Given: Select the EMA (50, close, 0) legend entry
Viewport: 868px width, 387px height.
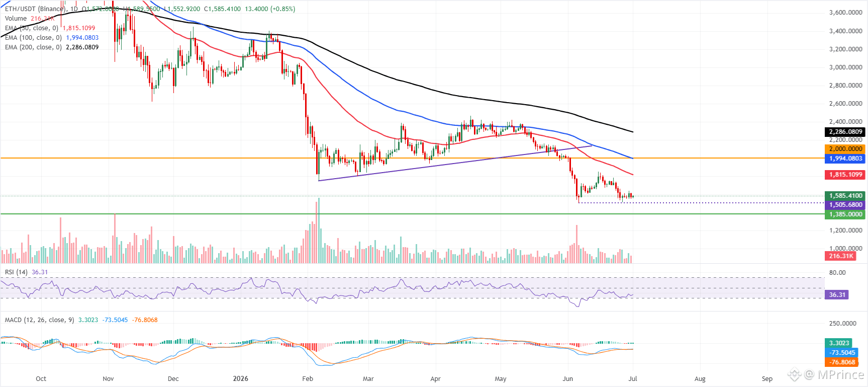Looking at the screenshot, I should click(50, 28).
